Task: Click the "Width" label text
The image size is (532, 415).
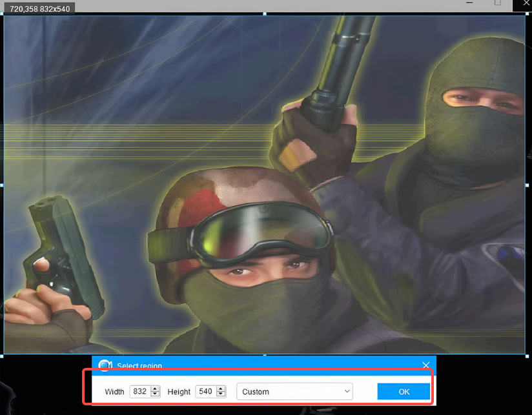Action: [x=114, y=392]
